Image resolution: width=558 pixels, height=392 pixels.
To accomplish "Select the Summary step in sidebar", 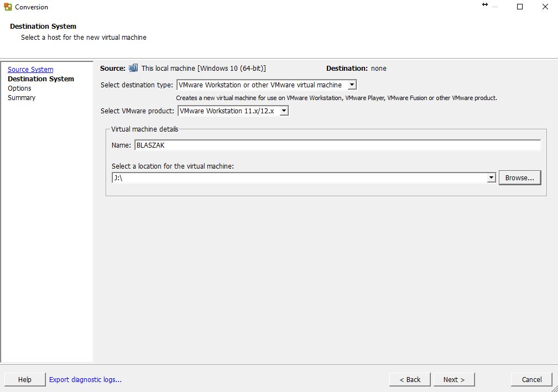I will click(x=22, y=97).
